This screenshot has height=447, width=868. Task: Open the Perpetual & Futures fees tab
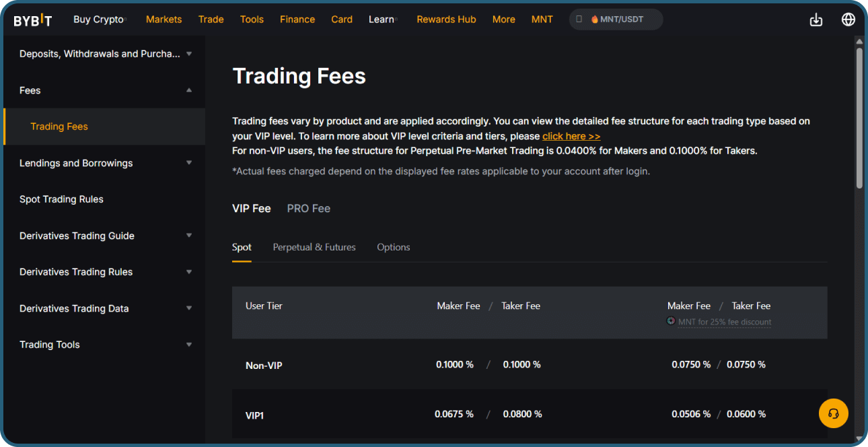[x=314, y=247]
